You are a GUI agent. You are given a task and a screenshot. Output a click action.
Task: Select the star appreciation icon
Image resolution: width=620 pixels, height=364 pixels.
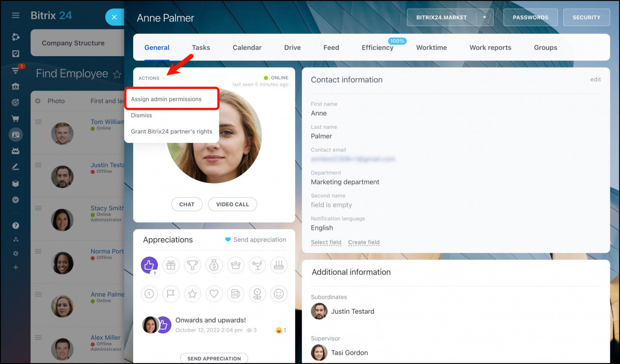pos(193,293)
